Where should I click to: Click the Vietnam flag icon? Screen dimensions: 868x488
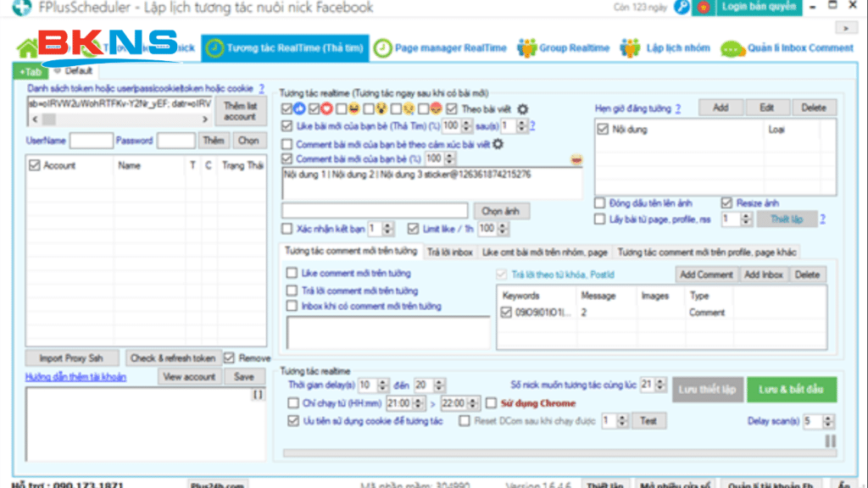click(x=703, y=8)
